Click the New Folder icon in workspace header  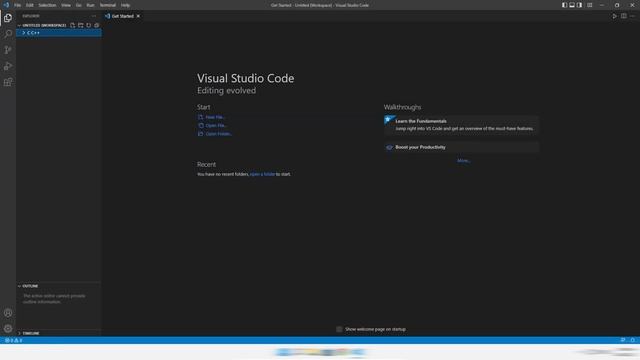pos(81,25)
